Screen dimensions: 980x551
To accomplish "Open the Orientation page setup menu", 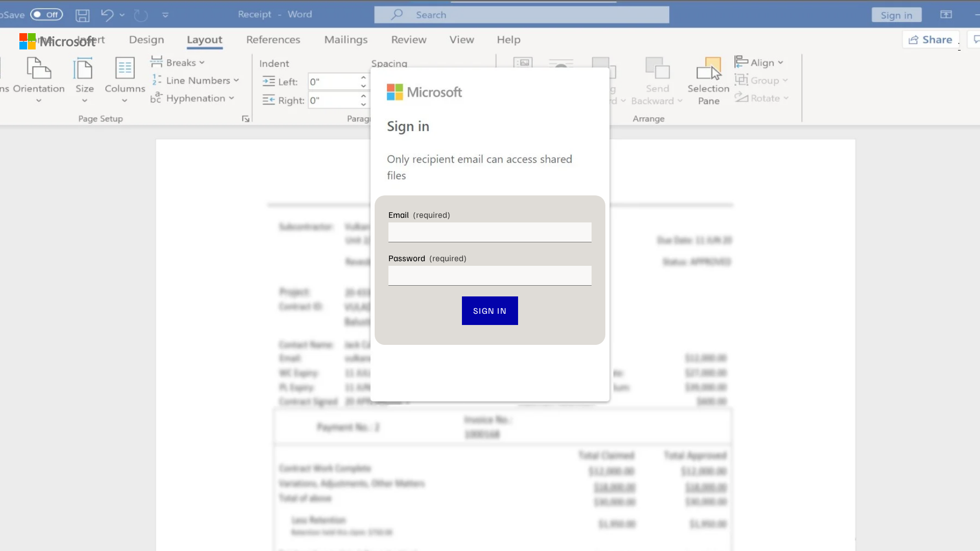I will (39, 80).
